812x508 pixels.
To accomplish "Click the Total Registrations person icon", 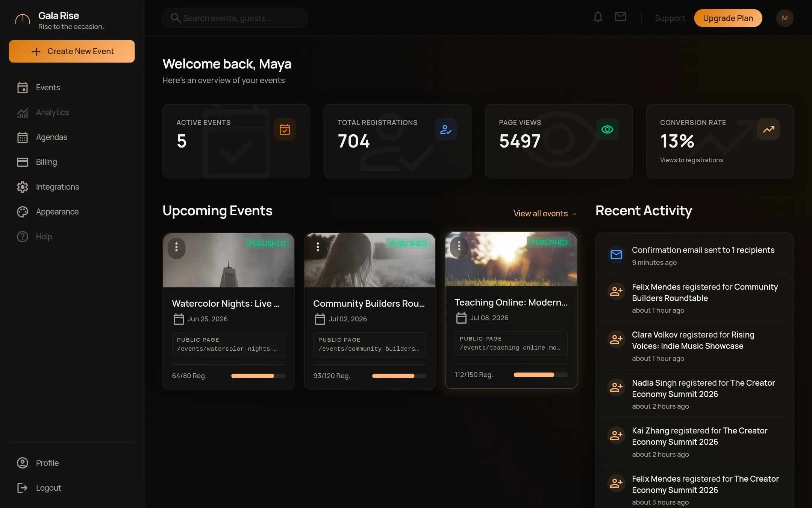I will pos(446,129).
